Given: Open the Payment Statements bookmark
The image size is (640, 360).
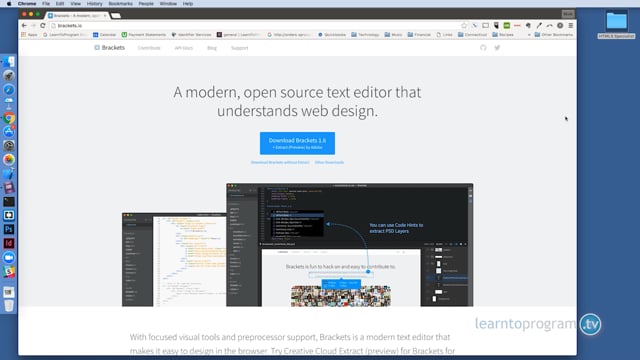Looking at the screenshot, I should point(144,35).
